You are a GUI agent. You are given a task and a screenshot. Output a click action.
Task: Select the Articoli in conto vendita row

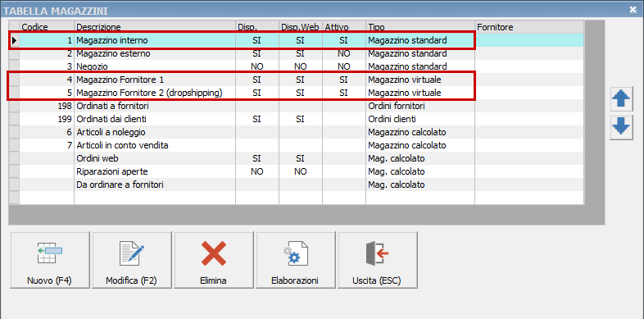[x=296, y=145]
